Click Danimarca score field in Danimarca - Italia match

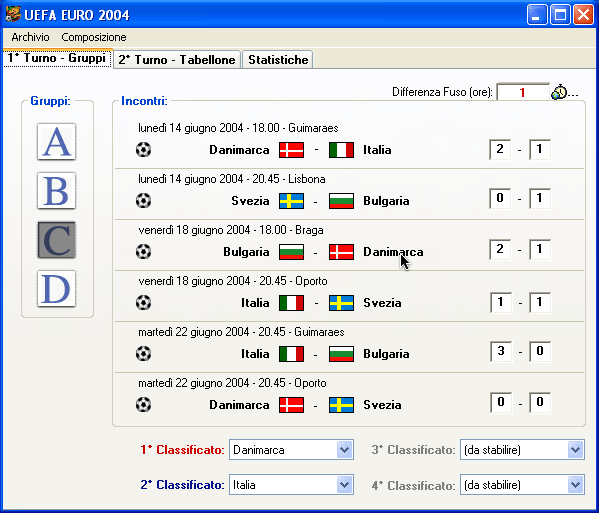(x=500, y=149)
